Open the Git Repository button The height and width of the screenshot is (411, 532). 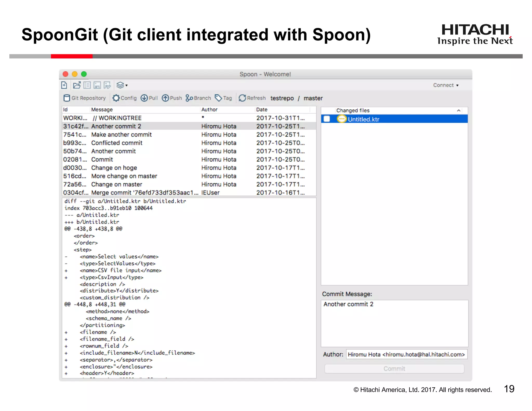(85, 98)
